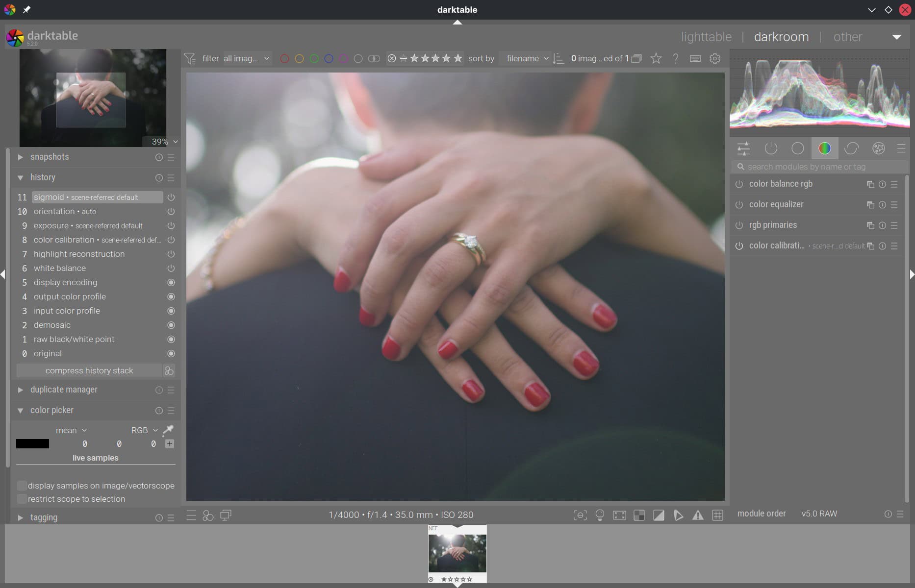Show the guide overlay grid icon
Viewport: 915px width, 588px height.
coord(718,515)
